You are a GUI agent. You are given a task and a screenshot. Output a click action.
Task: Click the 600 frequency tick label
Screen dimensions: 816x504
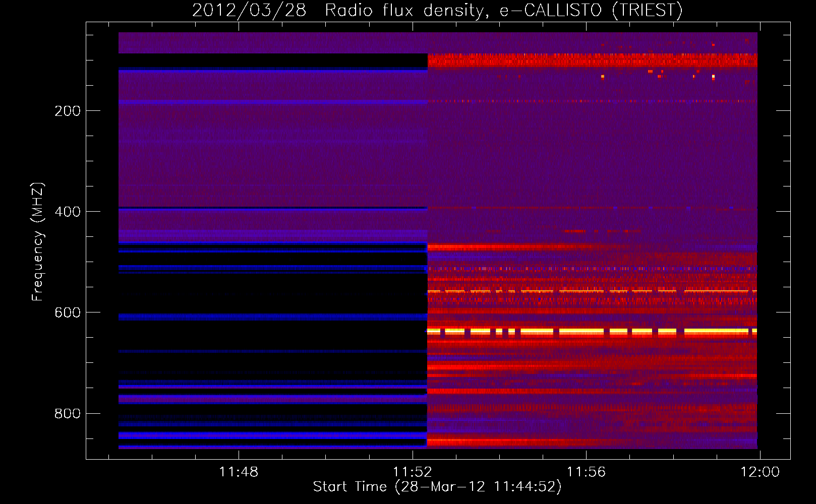pyautogui.click(x=68, y=312)
